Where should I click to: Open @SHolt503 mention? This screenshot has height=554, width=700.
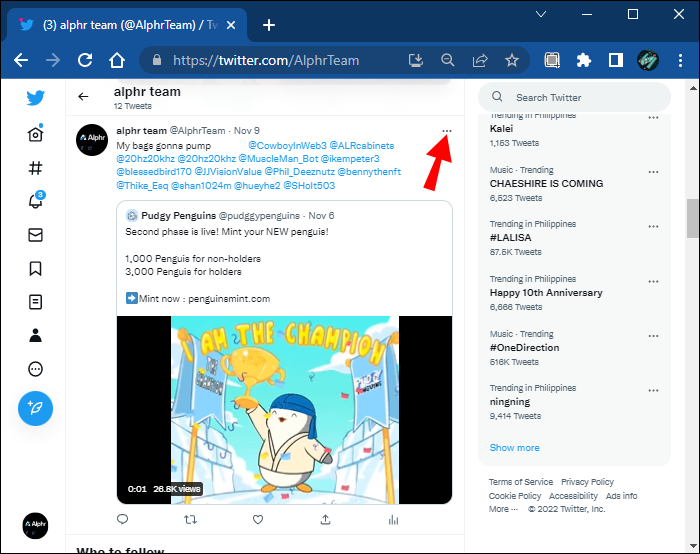pyautogui.click(x=309, y=185)
